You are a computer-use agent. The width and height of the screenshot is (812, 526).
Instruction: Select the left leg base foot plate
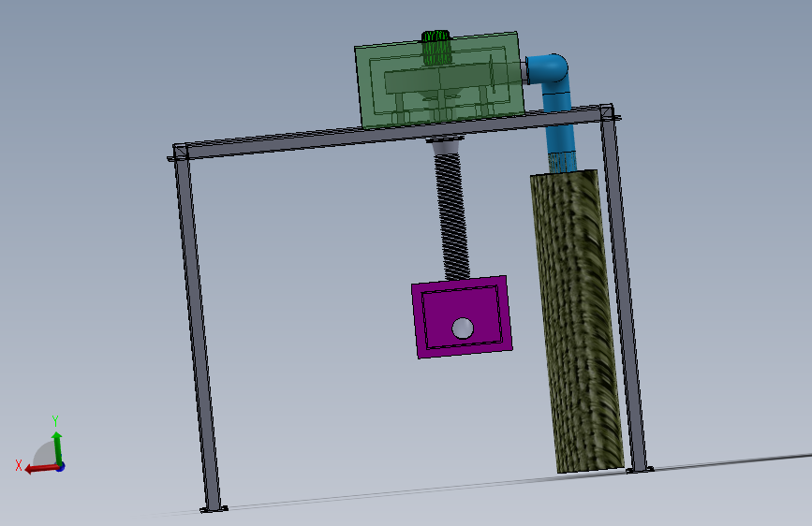(x=214, y=509)
